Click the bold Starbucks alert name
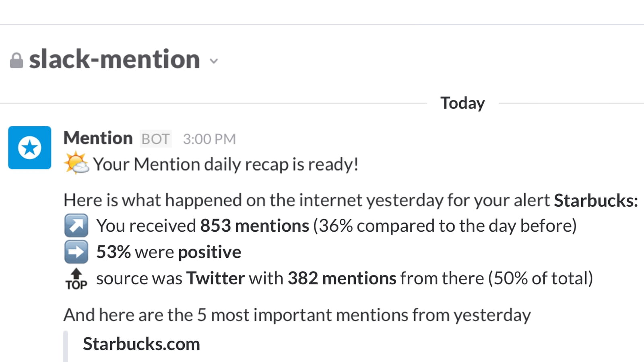This screenshot has height=362, width=644. [x=596, y=200]
